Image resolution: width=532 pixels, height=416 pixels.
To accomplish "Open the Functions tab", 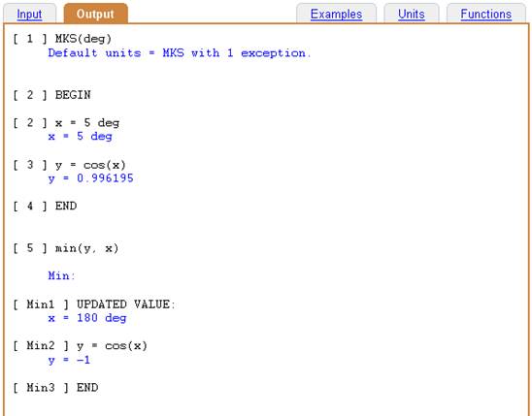I will (x=485, y=15).
